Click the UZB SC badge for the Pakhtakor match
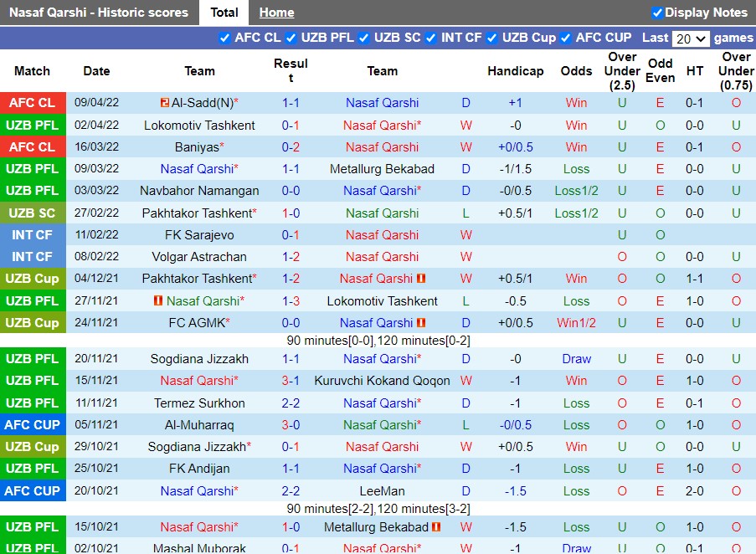This screenshot has height=554, width=756. [x=33, y=213]
